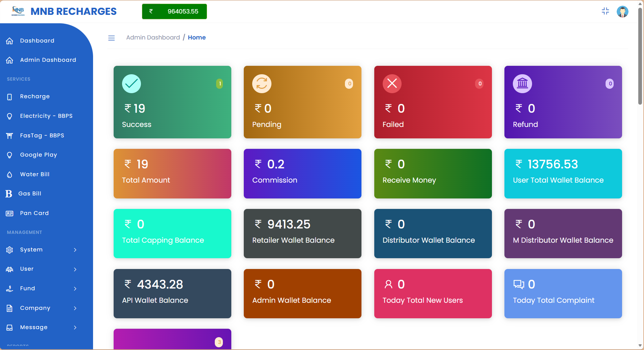Click the FasTag - BBPS toll icon
Viewport: 644px width, 350px height.
(9, 136)
